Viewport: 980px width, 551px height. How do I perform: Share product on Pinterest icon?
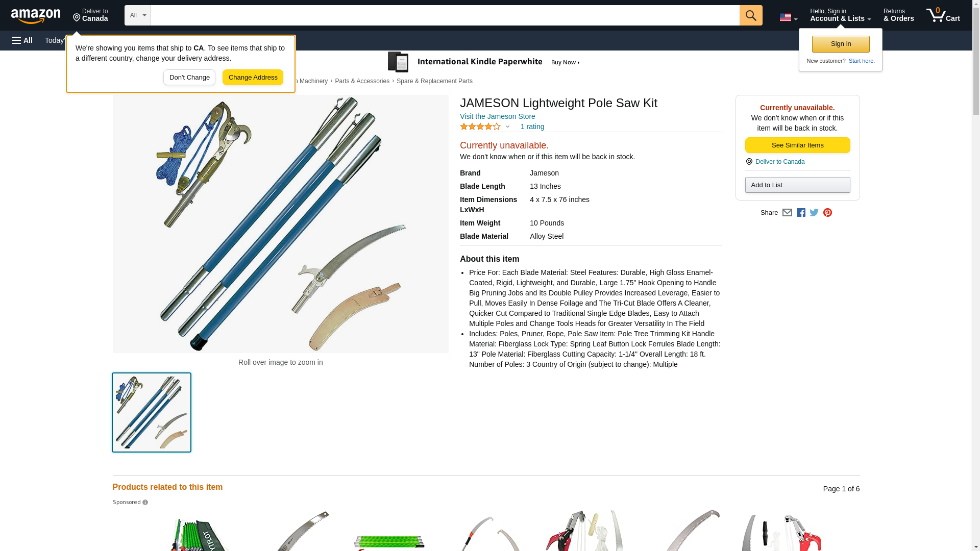tap(827, 213)
